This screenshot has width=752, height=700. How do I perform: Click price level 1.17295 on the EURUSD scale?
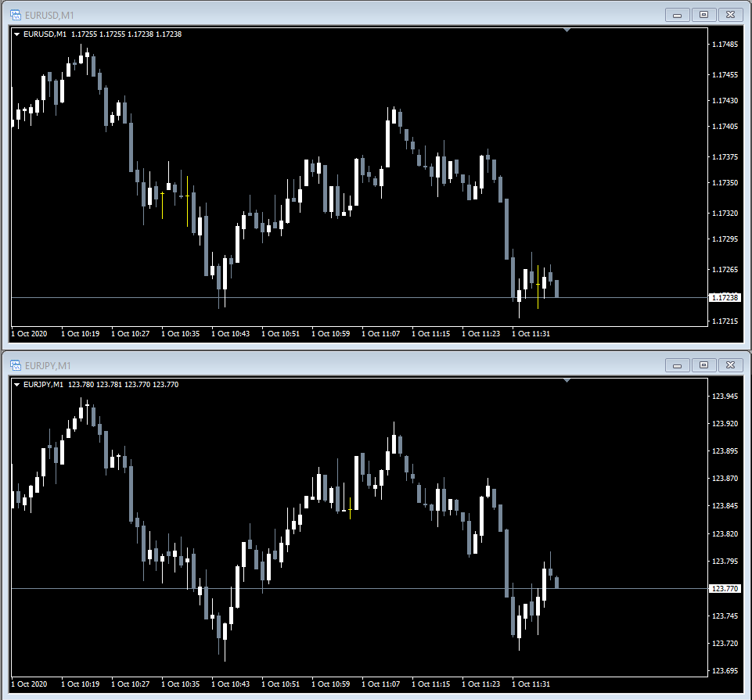point(725,239)
